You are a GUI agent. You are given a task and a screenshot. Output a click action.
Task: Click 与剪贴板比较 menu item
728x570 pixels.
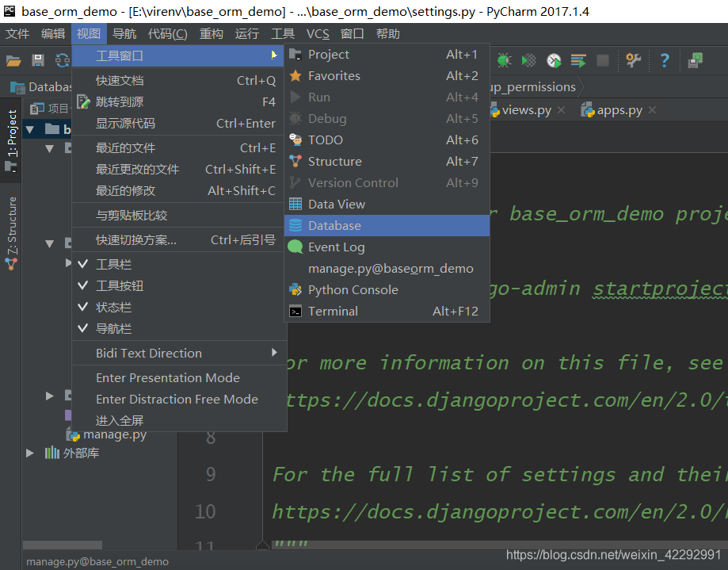coord(179,215)
